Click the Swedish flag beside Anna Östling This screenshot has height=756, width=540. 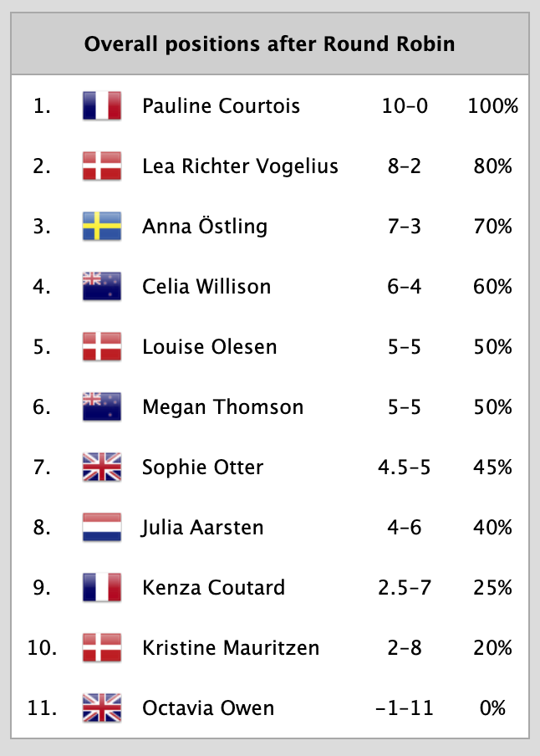[102, 227]
